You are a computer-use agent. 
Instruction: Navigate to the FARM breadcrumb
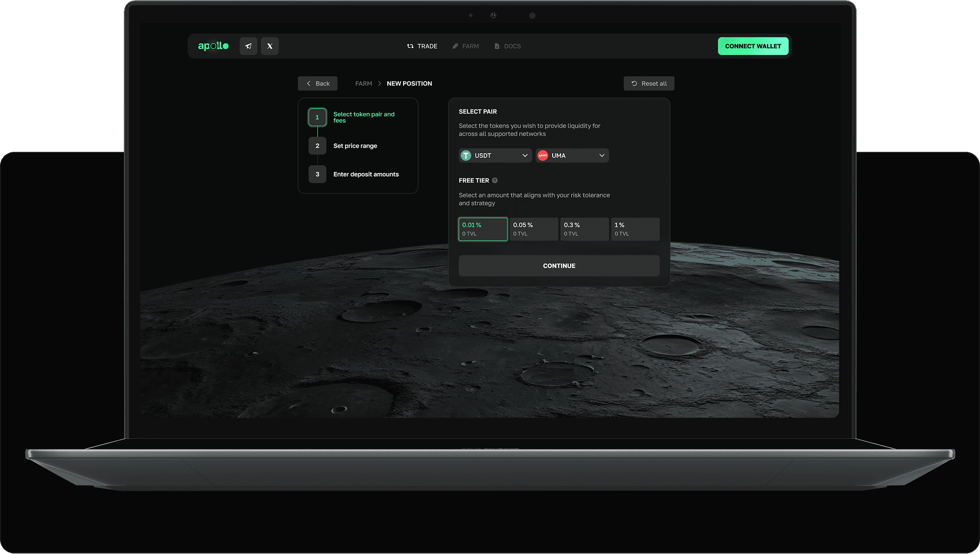tap(363, 83)
